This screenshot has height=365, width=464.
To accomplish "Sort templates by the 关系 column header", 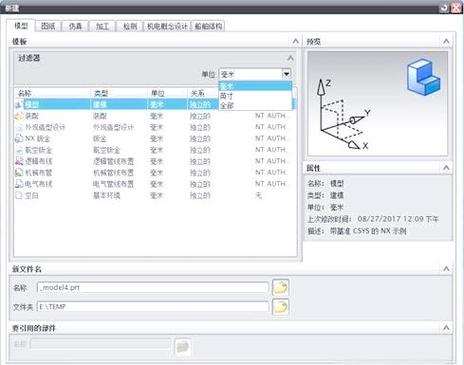I will [203, 93].
